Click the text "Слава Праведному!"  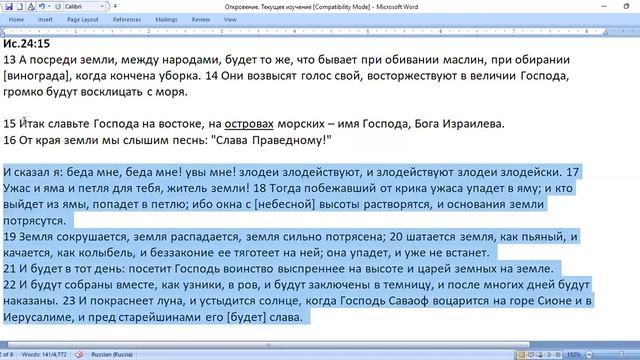click(x=271, y=140)
